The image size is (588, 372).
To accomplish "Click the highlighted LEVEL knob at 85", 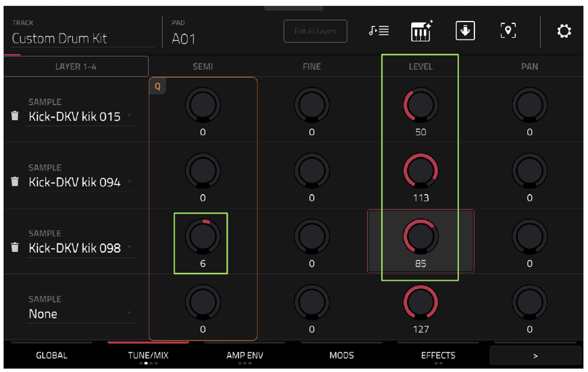I will [x=421, y=236].
